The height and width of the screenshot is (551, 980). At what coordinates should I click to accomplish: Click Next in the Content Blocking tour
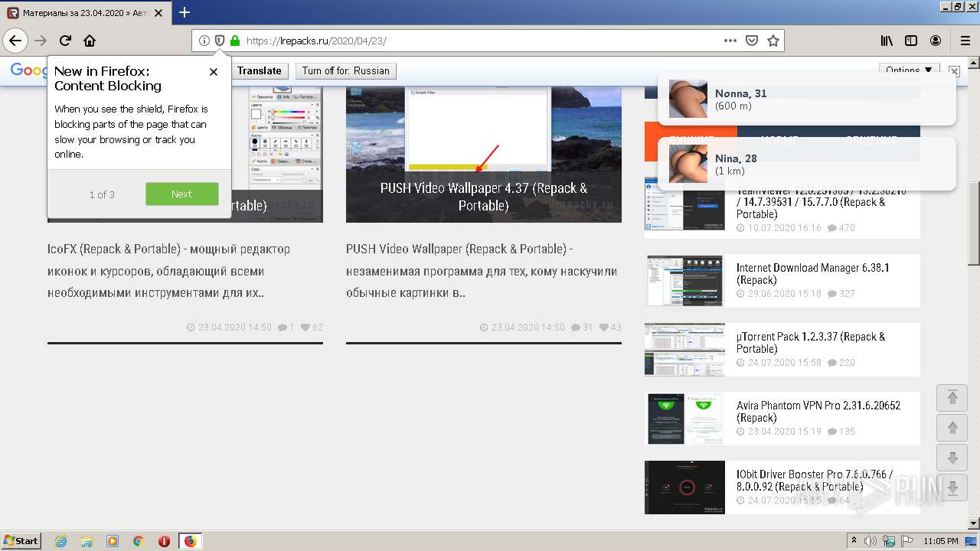pyautogui.click(x=181, y=194)
